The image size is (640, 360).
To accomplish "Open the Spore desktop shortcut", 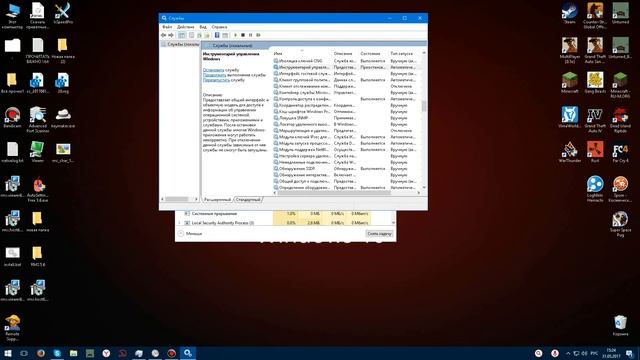I will (620, 189).
